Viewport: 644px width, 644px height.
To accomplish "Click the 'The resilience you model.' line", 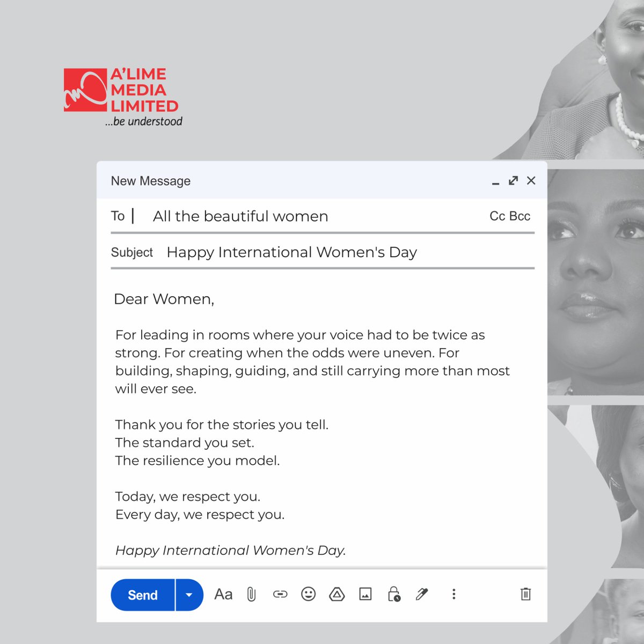I will tap(197, 460).
